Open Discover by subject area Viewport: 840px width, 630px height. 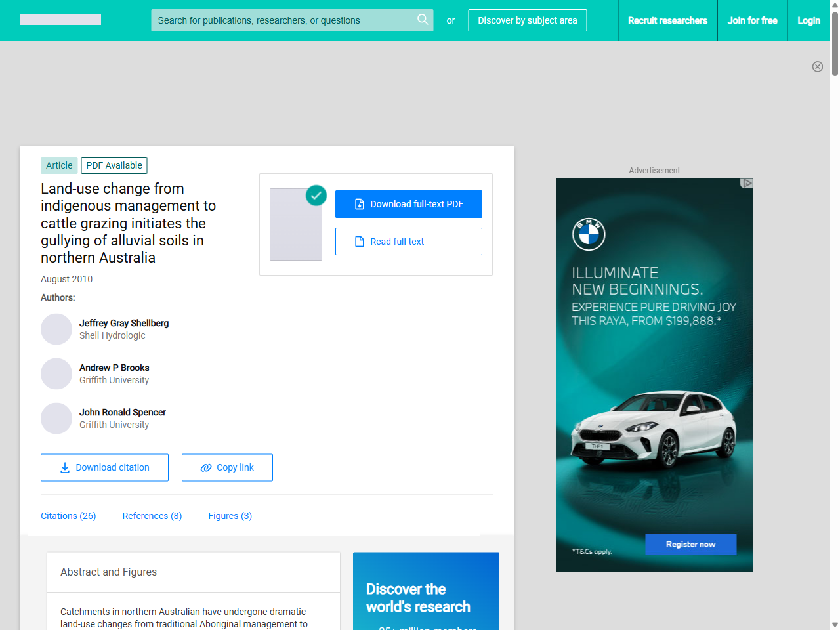pyautogui.click(x=527, y=20)
